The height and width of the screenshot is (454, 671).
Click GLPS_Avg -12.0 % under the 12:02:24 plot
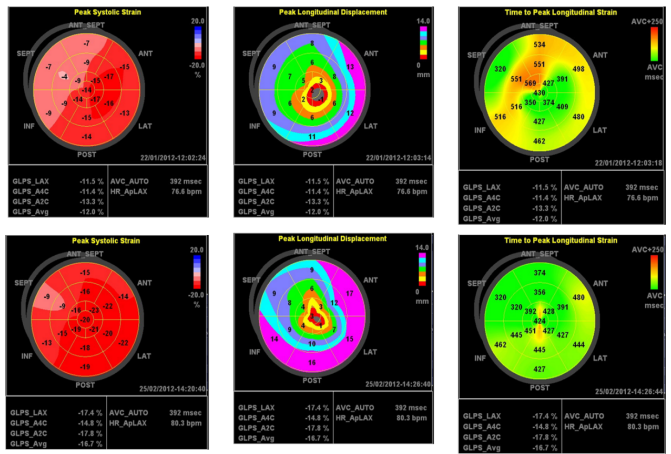click(x=58, y=212)
